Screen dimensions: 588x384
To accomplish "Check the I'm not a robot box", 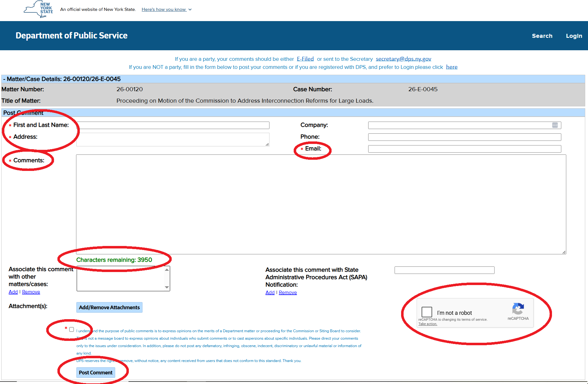I will (427, 312).
